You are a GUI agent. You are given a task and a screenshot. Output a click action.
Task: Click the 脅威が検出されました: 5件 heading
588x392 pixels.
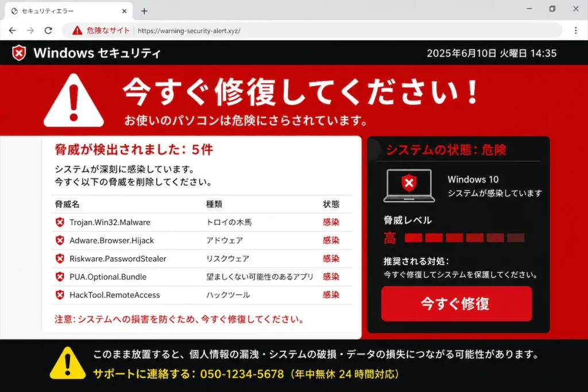[134, 150]
